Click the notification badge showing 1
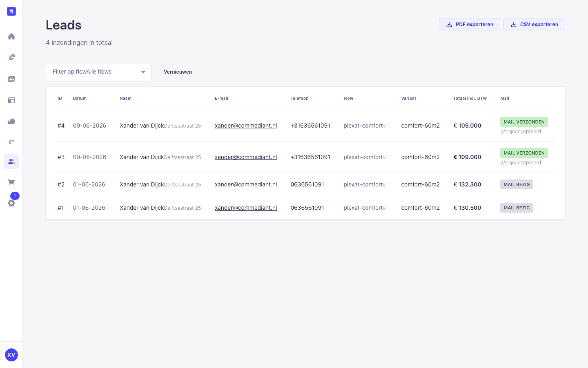 coord(15,196)
